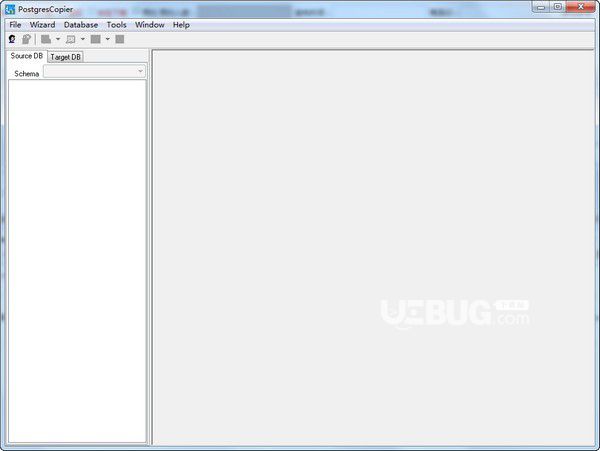
Task: Switch to the Source DB tab
Action: point(26,56)
